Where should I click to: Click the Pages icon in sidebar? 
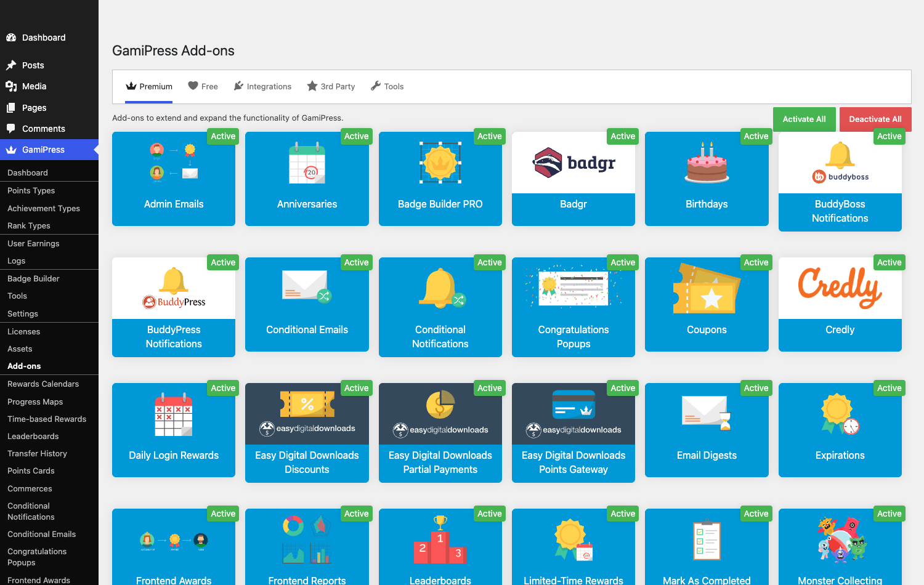(x=11, y=108)
